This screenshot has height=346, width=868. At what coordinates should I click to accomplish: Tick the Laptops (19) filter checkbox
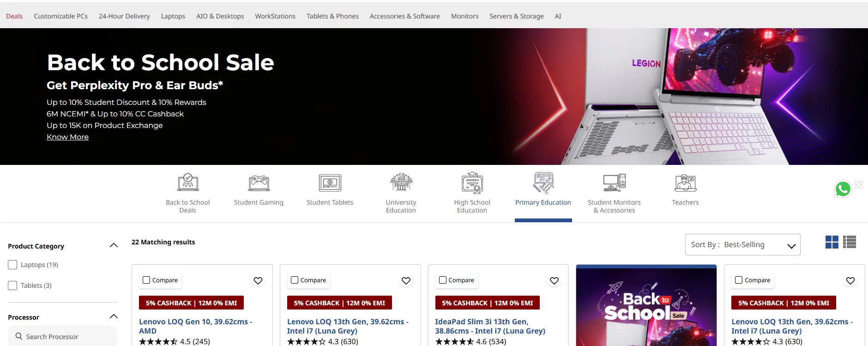[x=12, y=265]
